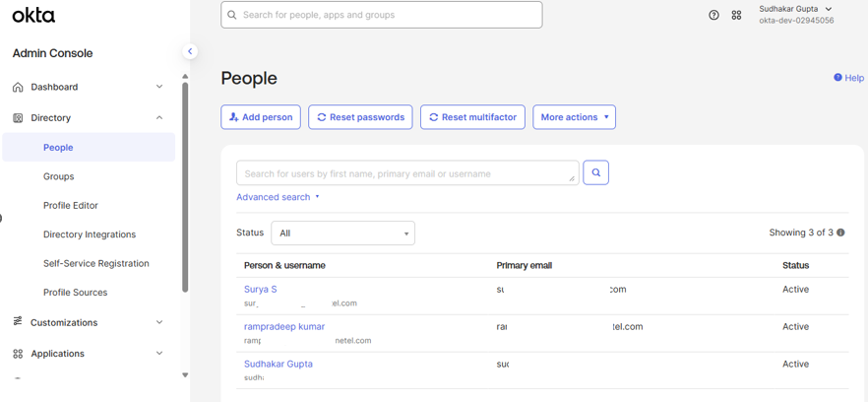Open the help question mark icon
Viewport: 868px width, 402px height.
click(714, 15)
